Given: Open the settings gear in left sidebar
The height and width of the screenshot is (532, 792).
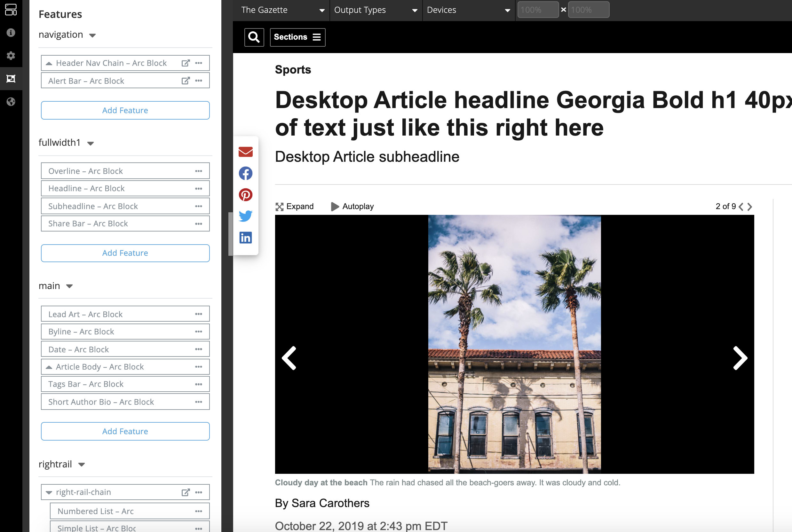Looking at the screenshot, I should 11,56.
